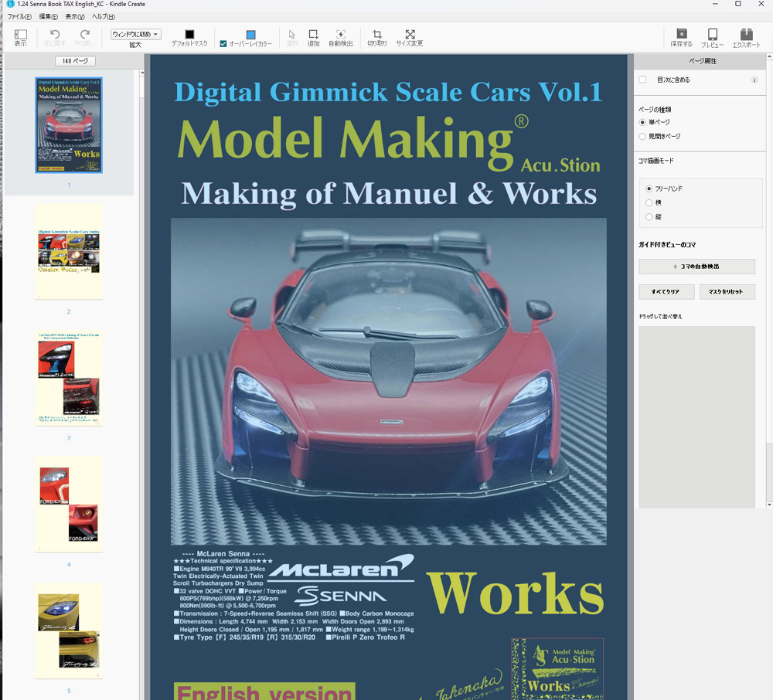This screenshot has height=700, width=773.
Task: Select page 5 thumbnail
Action: [x=69, y=630]
